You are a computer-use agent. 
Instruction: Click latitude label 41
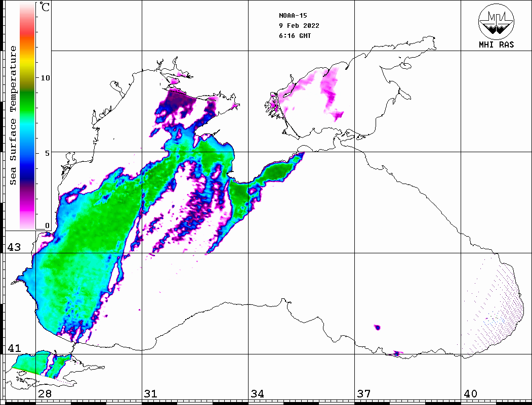14,348
